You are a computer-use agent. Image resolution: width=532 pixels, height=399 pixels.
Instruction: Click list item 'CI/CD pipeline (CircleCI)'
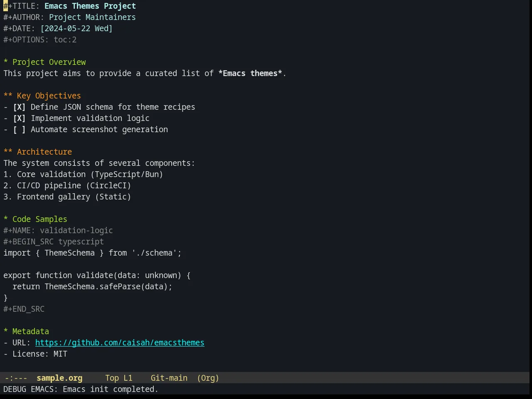pyautogui.click(x=74, y=186)
